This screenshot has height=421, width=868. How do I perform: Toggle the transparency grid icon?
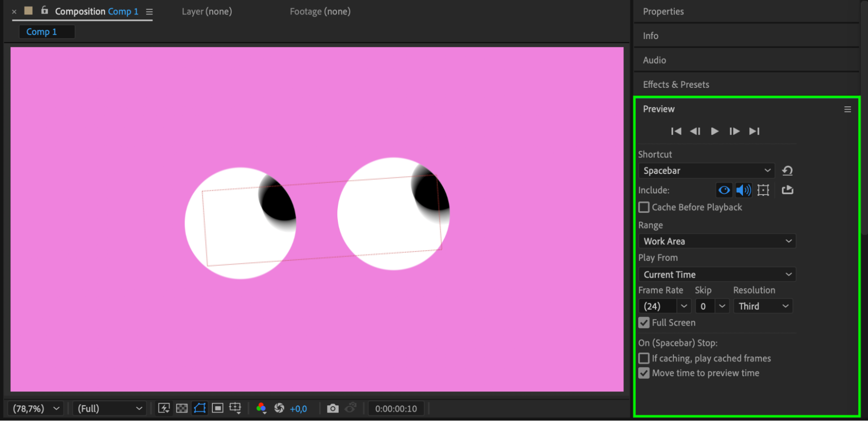point(182,408)
